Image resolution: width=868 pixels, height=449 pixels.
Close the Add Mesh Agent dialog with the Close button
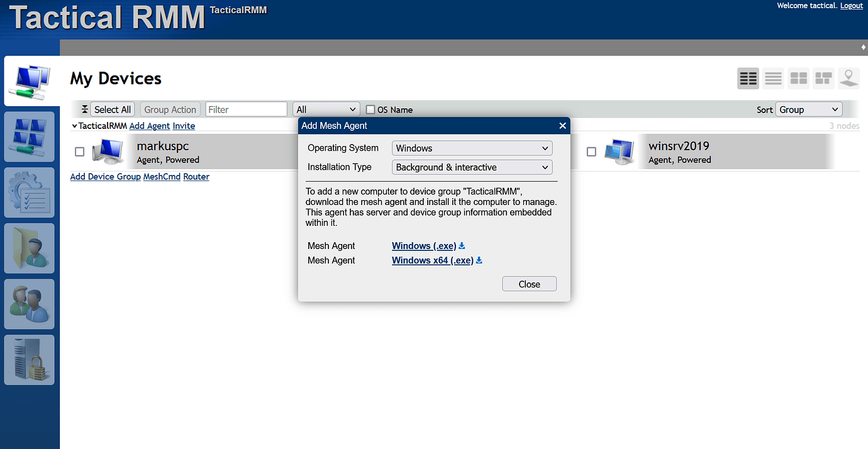pos(529,284)
